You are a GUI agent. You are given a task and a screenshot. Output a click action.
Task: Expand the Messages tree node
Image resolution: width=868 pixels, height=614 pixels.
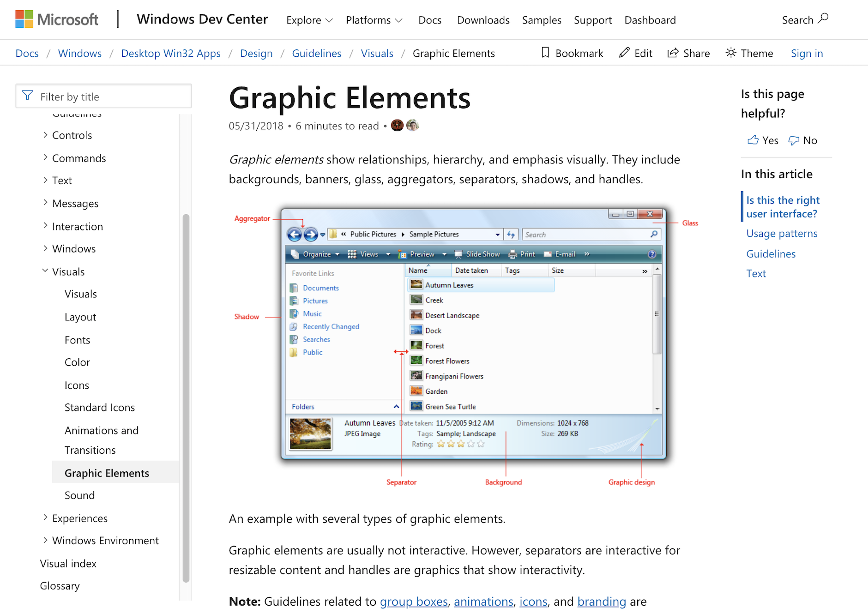(x=45, y=203)
